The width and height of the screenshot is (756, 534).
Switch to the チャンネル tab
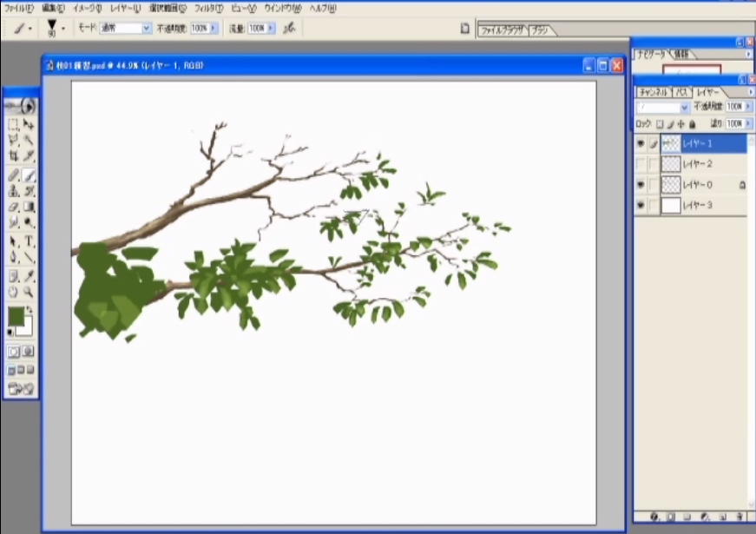click(x=654, y=92)
